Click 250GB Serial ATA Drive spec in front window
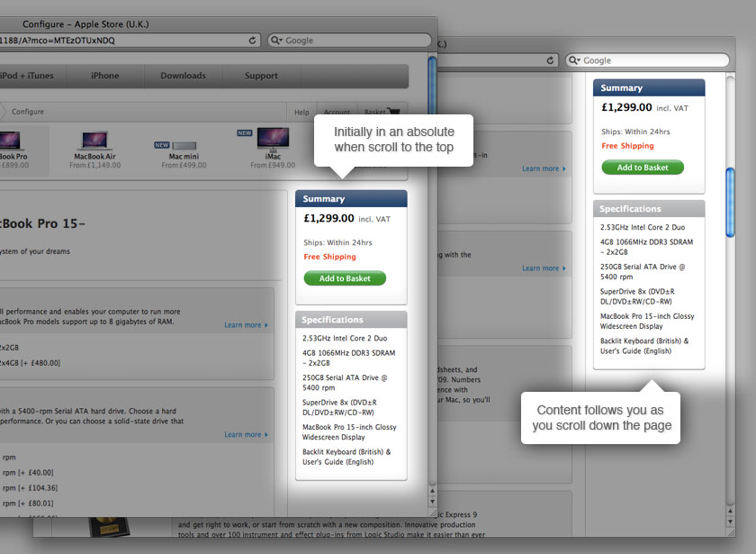756x554 pixels. tap(345, 383)
